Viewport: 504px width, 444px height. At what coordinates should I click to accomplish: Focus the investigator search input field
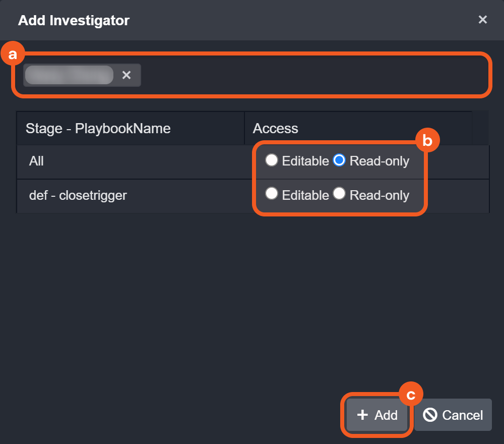click(312, 75)
